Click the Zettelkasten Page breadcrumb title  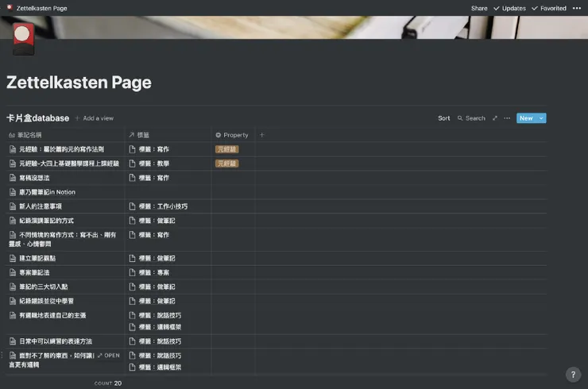click(x=41, y=8)
